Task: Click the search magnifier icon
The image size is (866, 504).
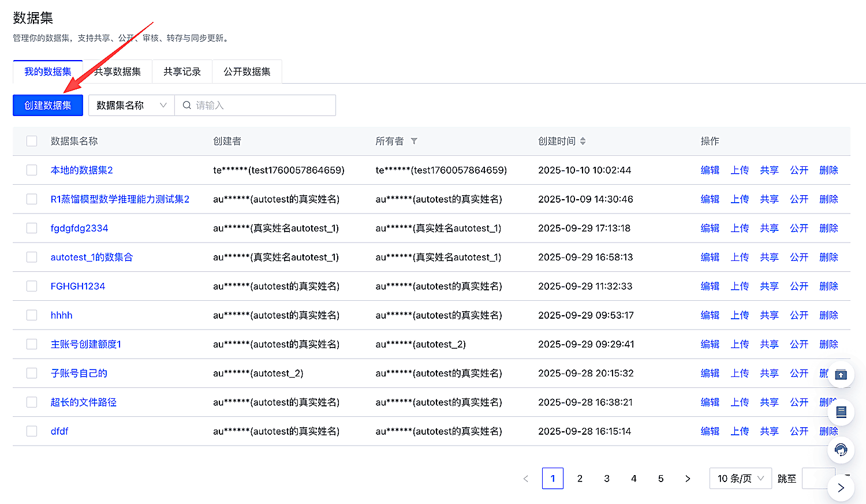Action: point(187,105)
